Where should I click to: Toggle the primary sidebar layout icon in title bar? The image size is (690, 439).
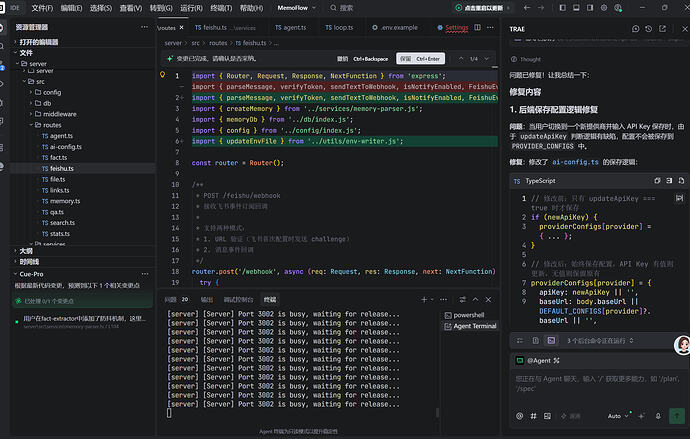pos(562,7)
